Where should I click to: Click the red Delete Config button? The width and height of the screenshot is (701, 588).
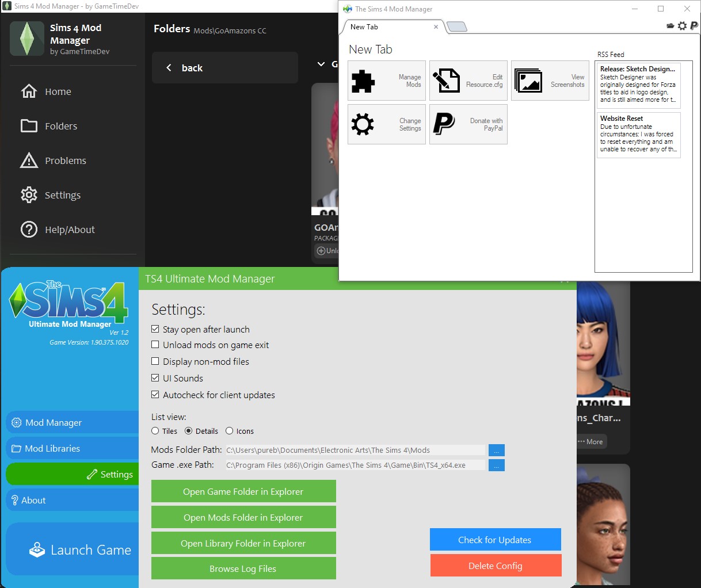pyautogui.click(x=496, y=566)
